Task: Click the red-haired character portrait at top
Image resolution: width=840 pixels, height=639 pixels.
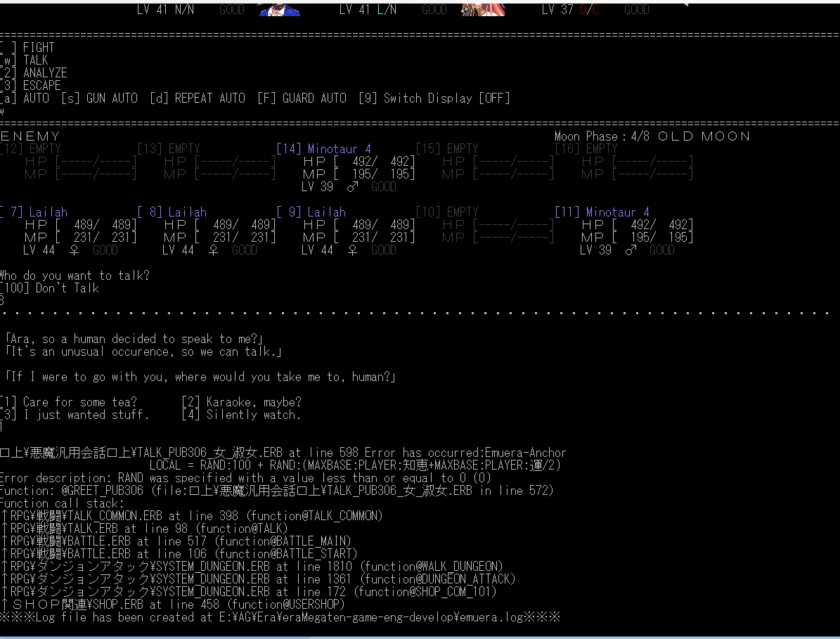Action: (x=482, y=8)
